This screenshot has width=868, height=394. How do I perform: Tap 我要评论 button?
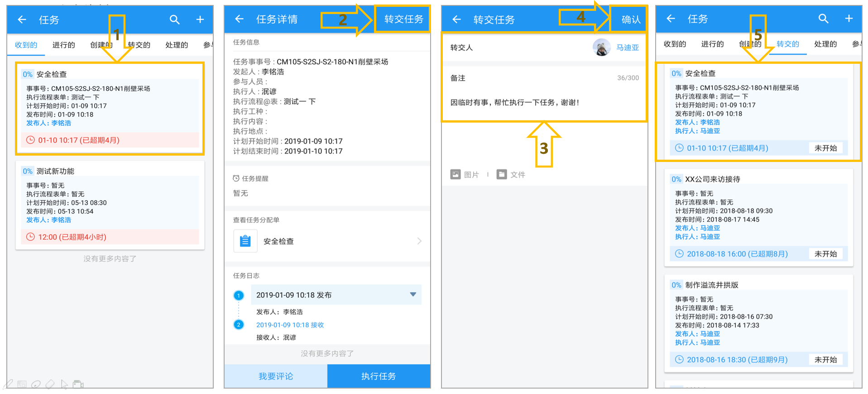pos(276,376)
